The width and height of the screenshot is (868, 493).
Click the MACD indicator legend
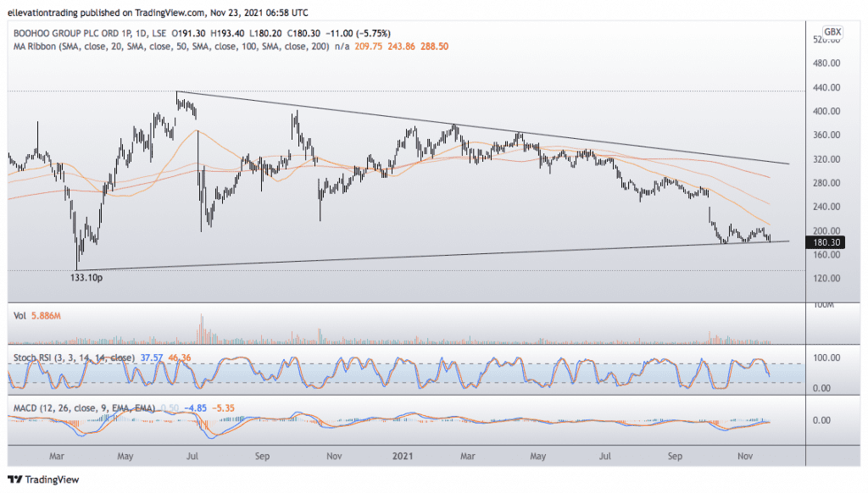point(84,408)
